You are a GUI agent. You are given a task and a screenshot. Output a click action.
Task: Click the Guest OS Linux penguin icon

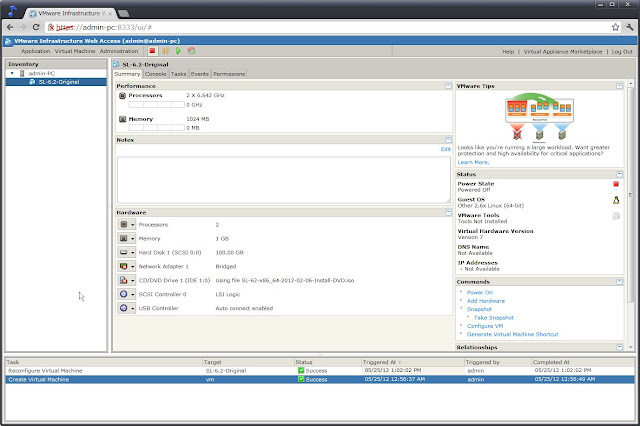point(616,200)
